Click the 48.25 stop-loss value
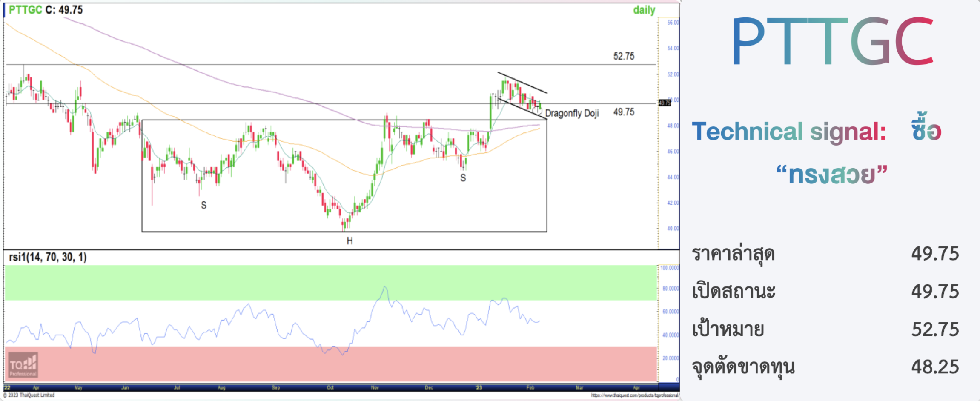 tap(935, 367)
